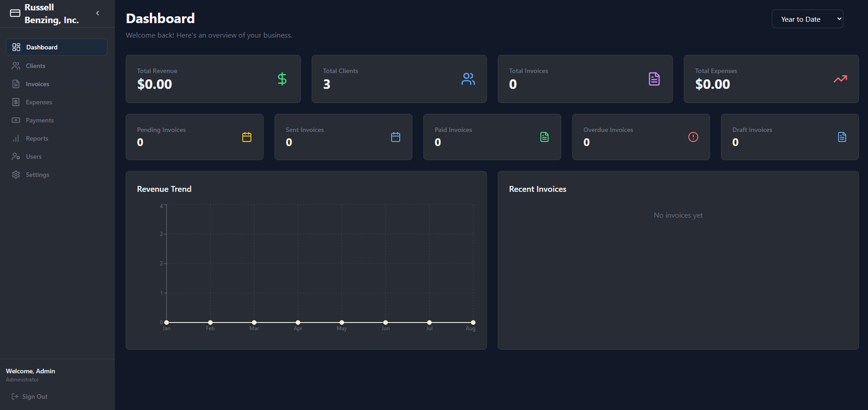Click the yellow calendar icon on Pending Invoices
Image resolution: width=868 pixels, height=410 pixels.
[x=247, y=137]
